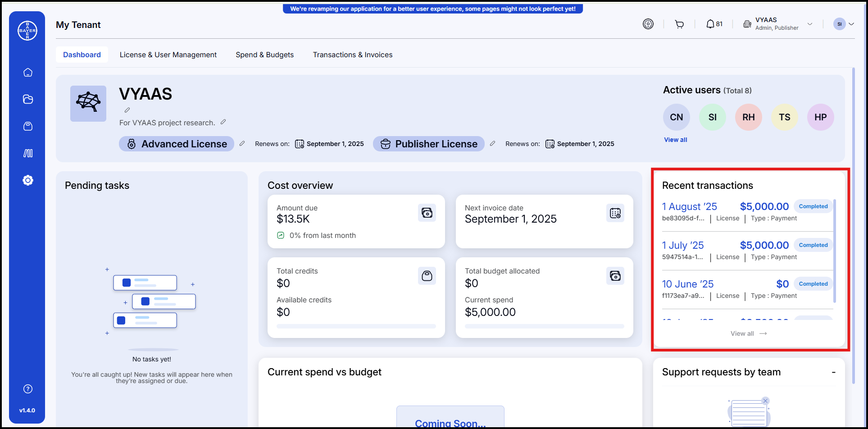
Task: Collapse Support requests by team panel
Action: click(834, 372)
